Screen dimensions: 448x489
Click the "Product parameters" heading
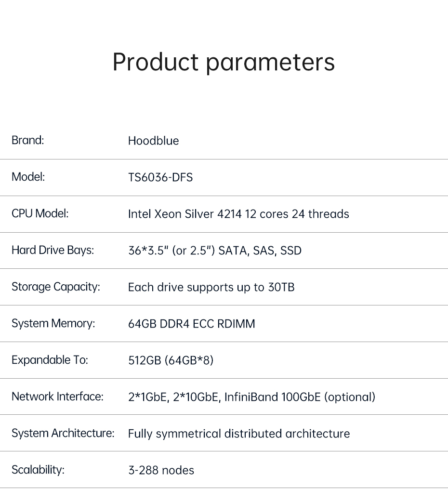[224, 62]
